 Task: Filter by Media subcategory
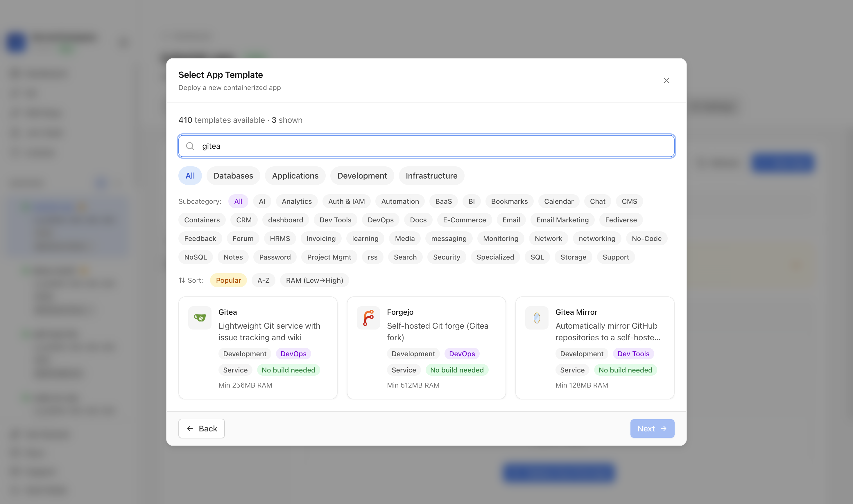pyautogui.click(x=405, y=238)
